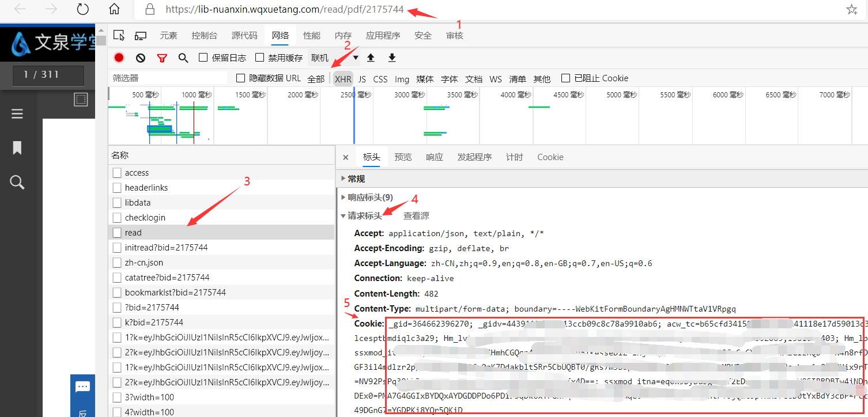Click the browser forward arrow

[x=51, y=9]
